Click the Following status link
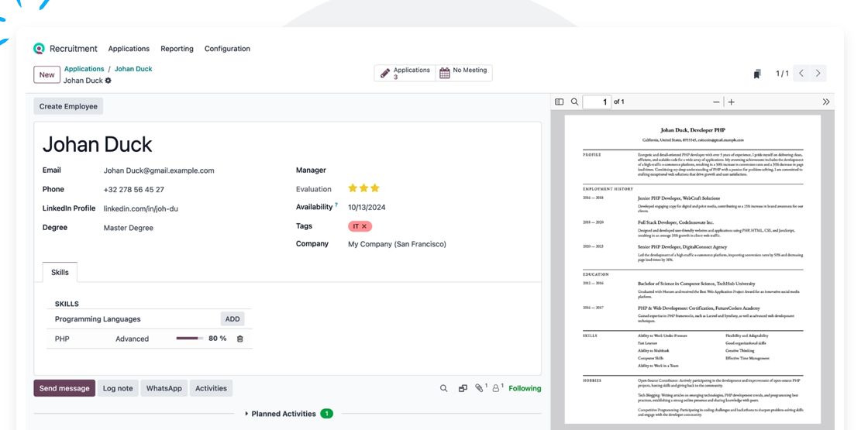The image size is (868, 430). (x=525, y=388)
